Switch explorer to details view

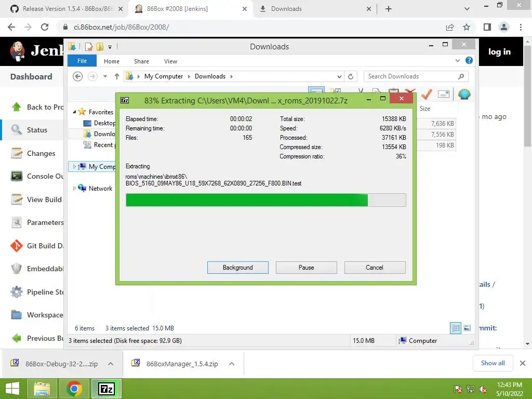(455, 328)
